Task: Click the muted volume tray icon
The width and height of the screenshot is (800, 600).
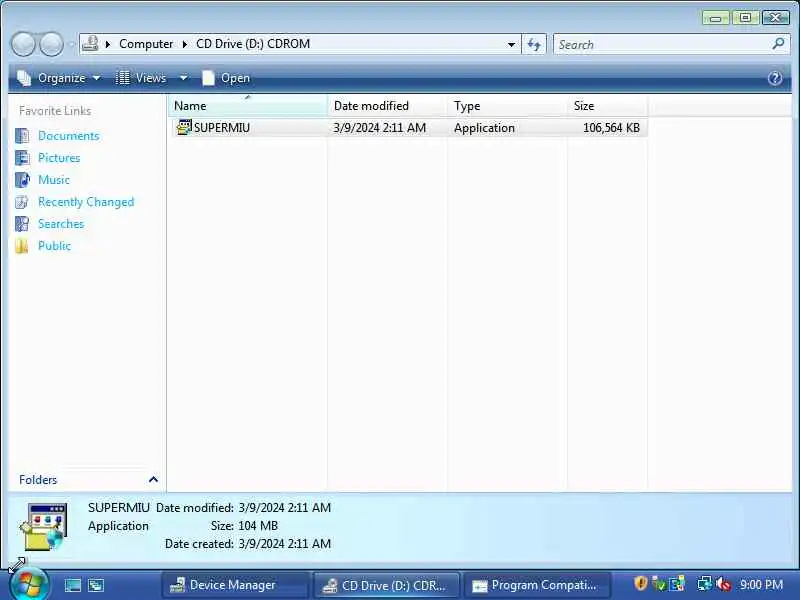Action: click(x=723, y=584)
